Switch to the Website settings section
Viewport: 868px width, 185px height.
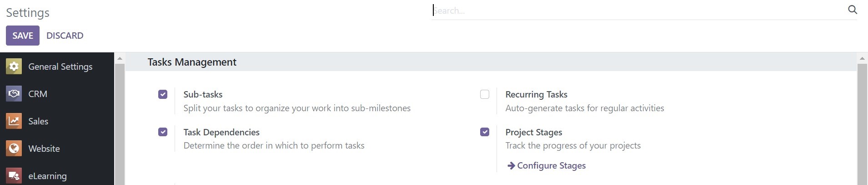57,149
